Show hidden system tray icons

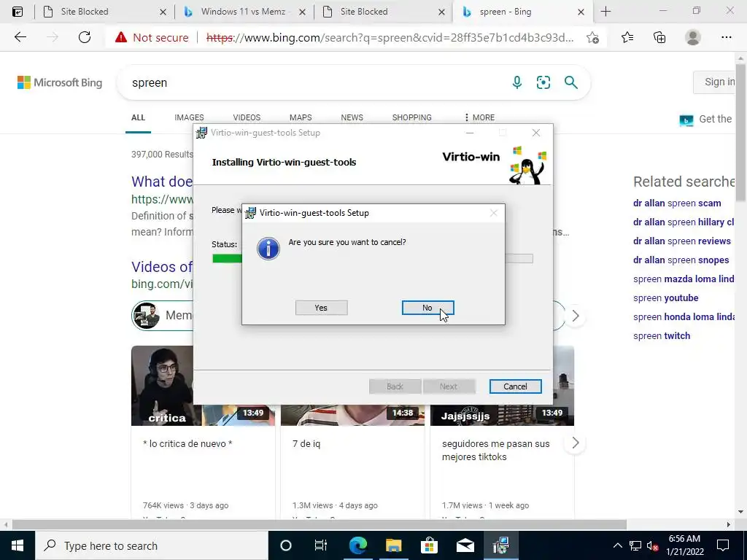(x=617, y=545)
